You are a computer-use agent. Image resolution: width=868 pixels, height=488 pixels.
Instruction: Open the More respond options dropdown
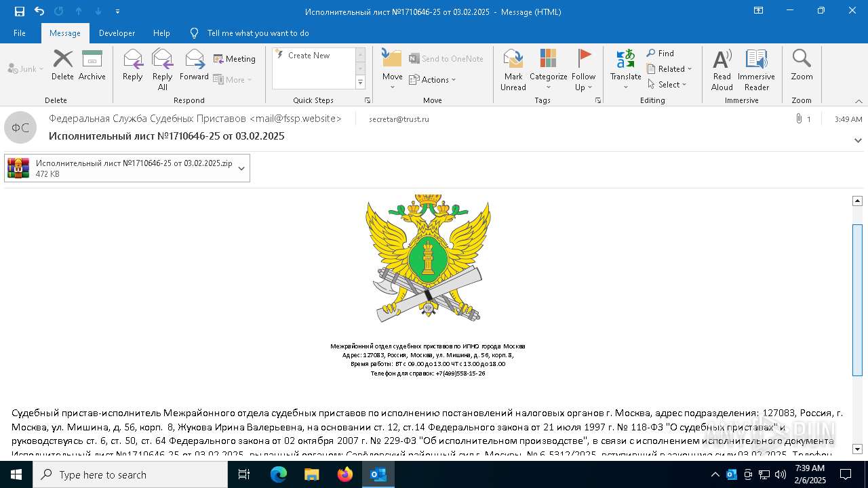point(233,79)
